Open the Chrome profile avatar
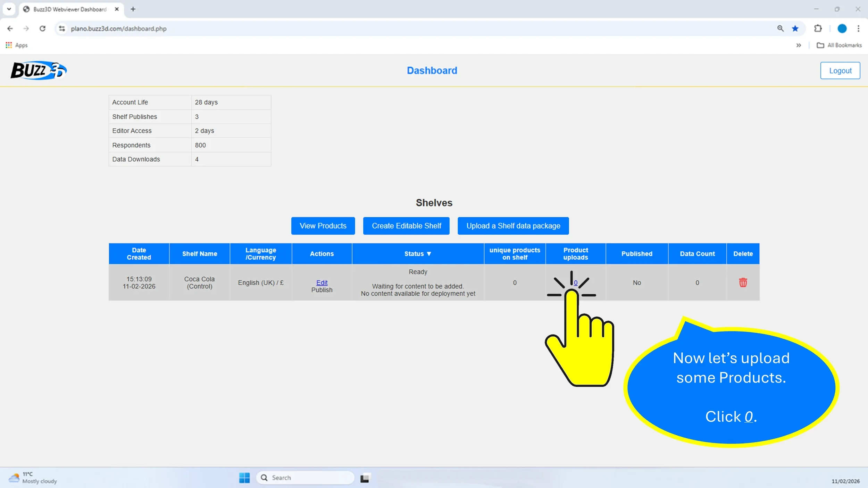This screenshot has width=868, height=488. 842,28
